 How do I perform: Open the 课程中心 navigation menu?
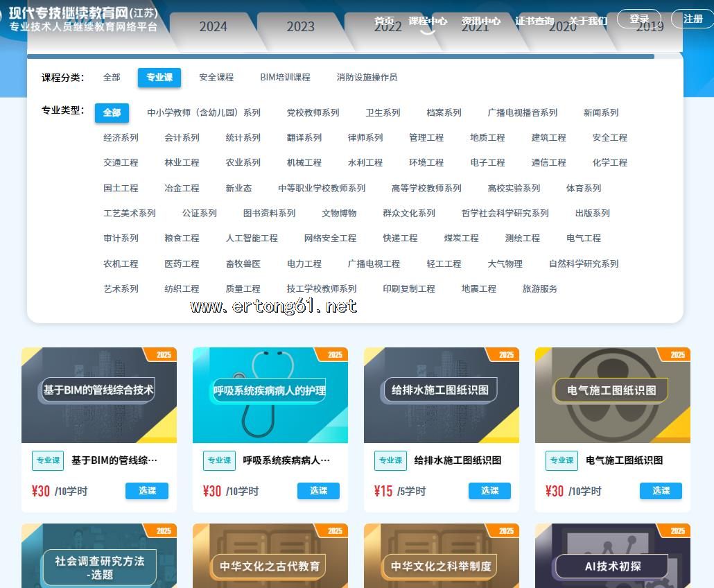[x=427, y=21]
